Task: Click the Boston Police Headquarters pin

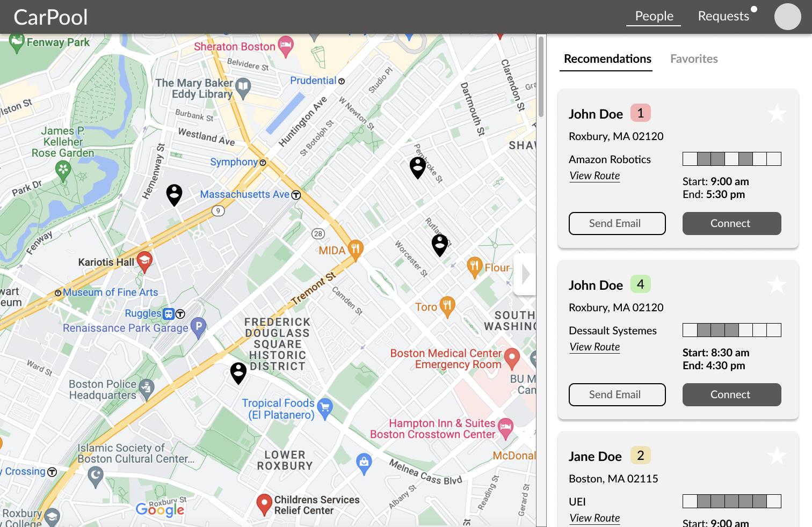Action: (146, 390)
